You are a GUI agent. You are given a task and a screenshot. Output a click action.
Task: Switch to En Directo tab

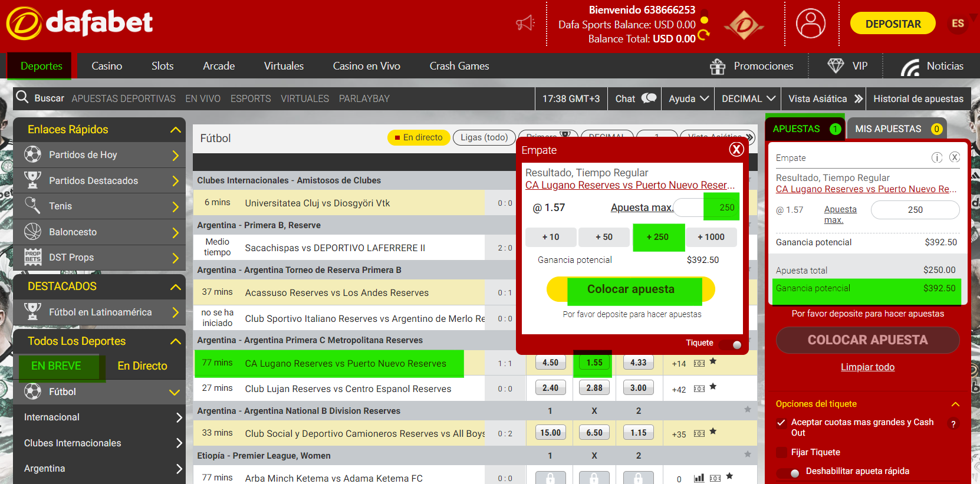(x=142, y=366)
